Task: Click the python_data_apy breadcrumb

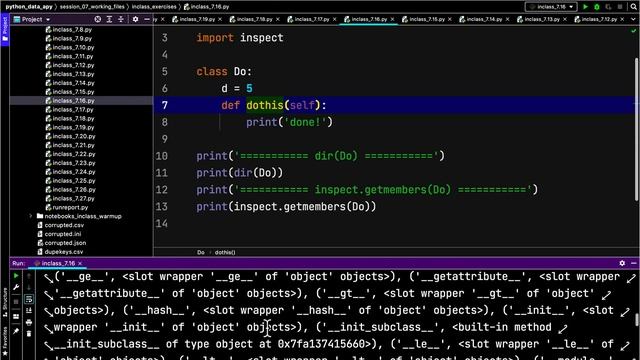Action: tap(29, 7)
